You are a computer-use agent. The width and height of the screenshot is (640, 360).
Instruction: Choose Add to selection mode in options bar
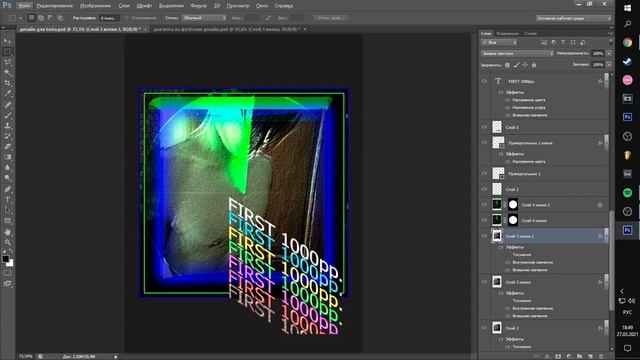coord(41,18)
